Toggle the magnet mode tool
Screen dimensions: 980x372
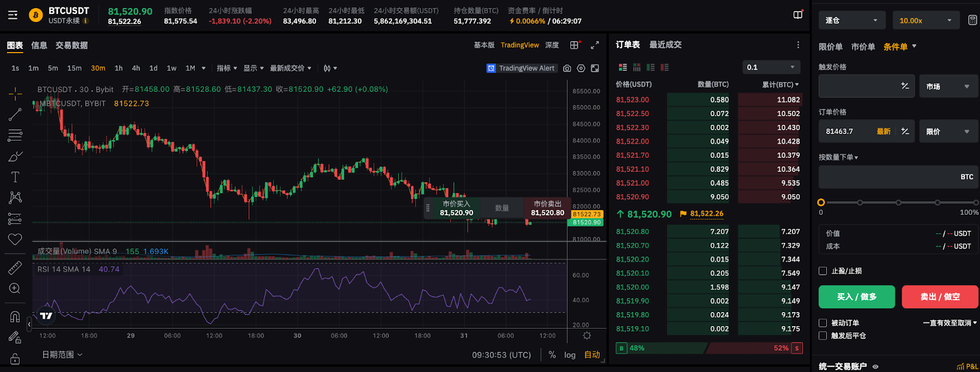tap(15, 316)
